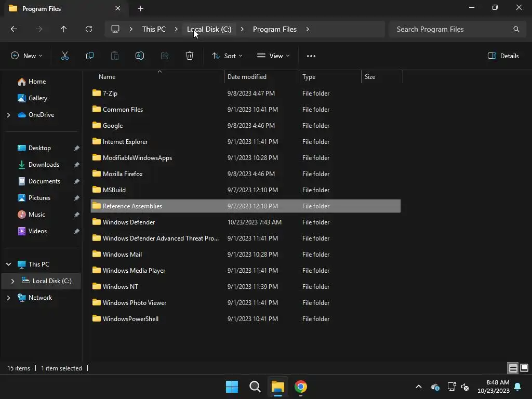This screenshot has width=532, height=399.
Task: Open the Sort dropdown menu
Action: 227,56
